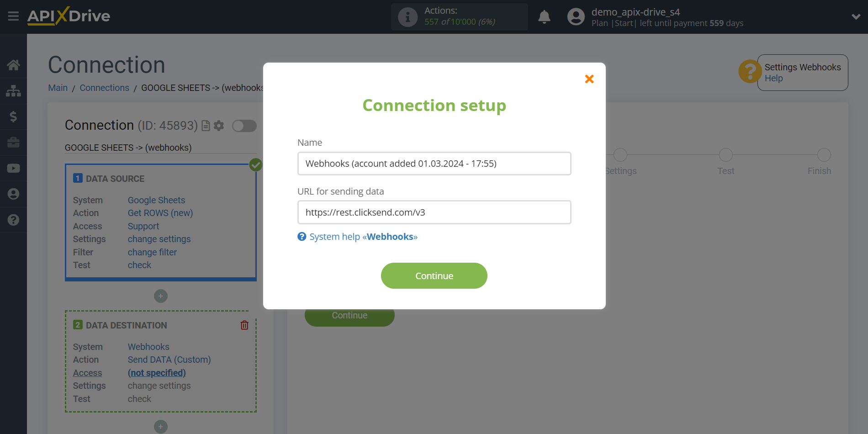
Task: Close the Connection setup dialog
Action: click(589, 79)
